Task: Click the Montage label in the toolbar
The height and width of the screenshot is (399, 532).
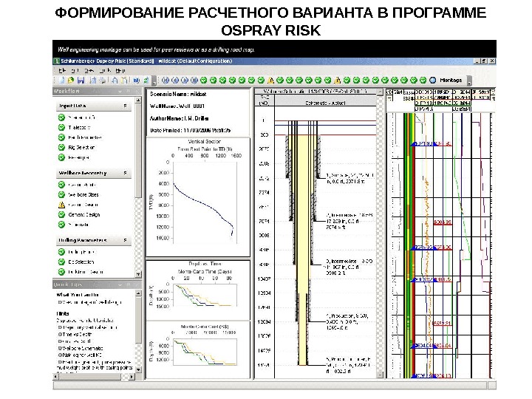Action: tap(451, 81)
